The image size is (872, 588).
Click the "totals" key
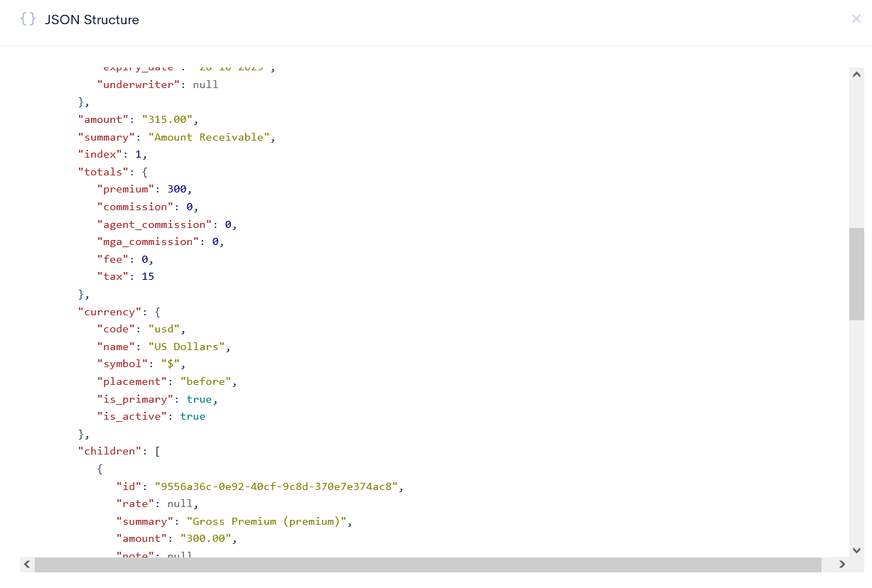(x=100, y=172)
